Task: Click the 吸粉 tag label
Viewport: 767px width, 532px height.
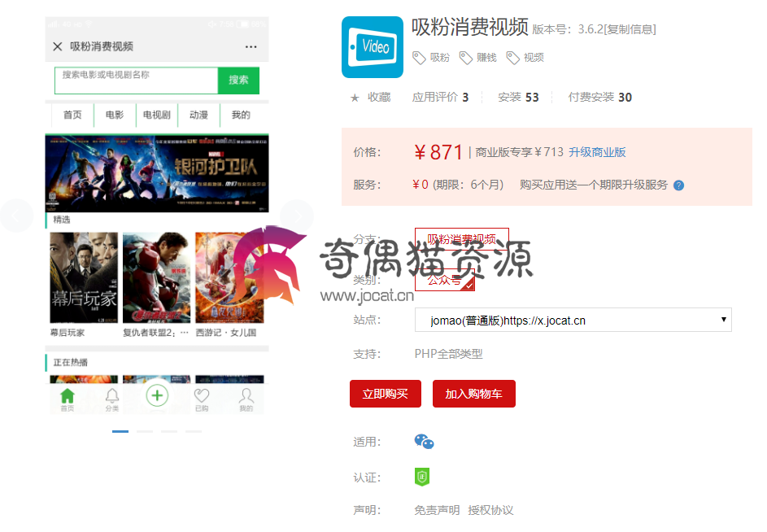Action: pos(440,58)
